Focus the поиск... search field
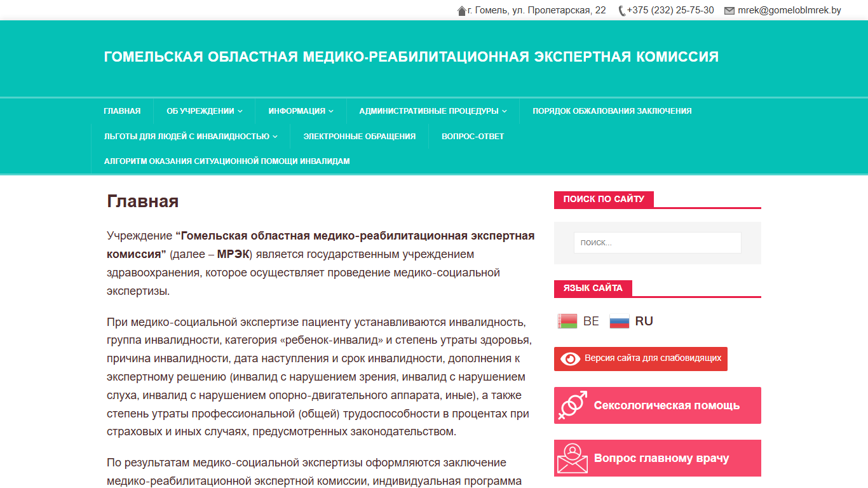Image resolution: width=868 pixels, height=488 pixels. [658, 243]
